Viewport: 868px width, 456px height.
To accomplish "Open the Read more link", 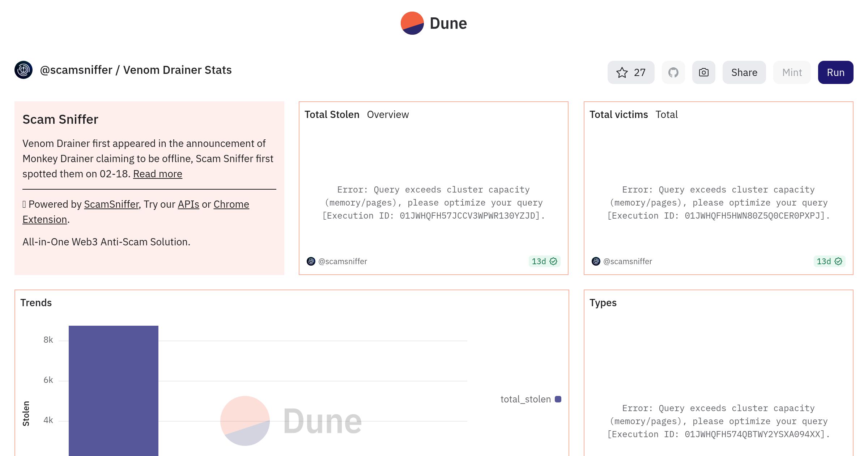I will tap(158, 174).
